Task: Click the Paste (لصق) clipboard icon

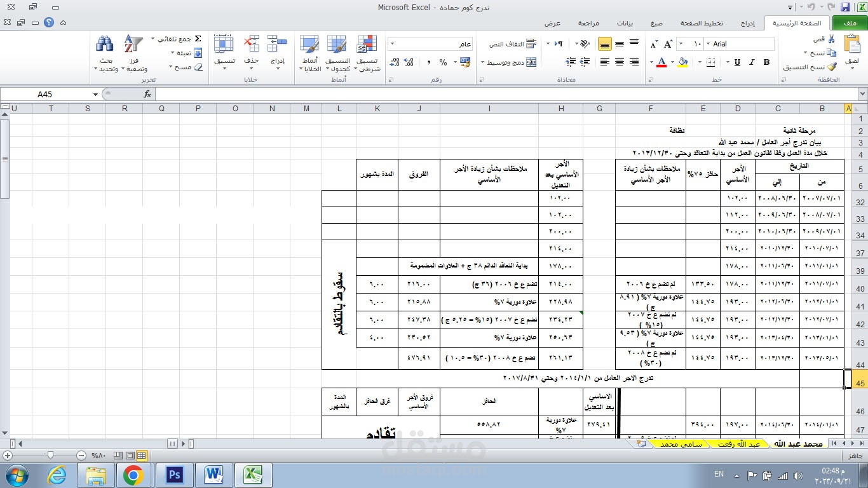Action: 851,44
